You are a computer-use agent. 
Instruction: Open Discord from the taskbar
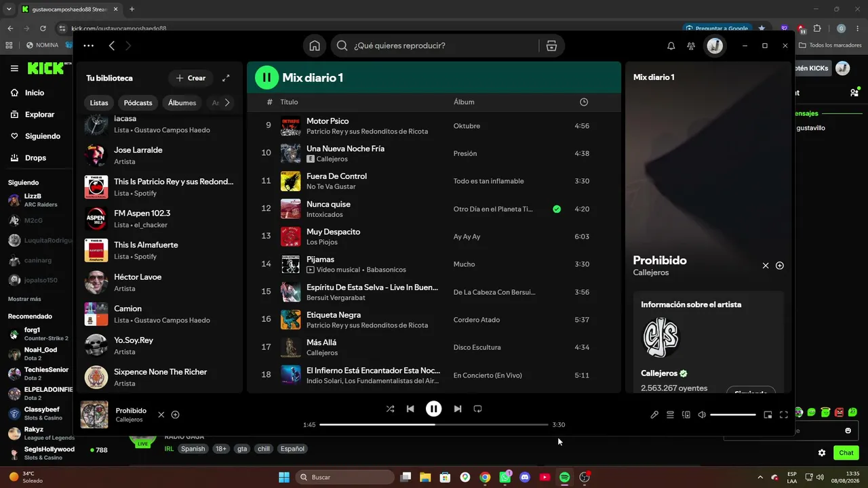coord(524,477)
